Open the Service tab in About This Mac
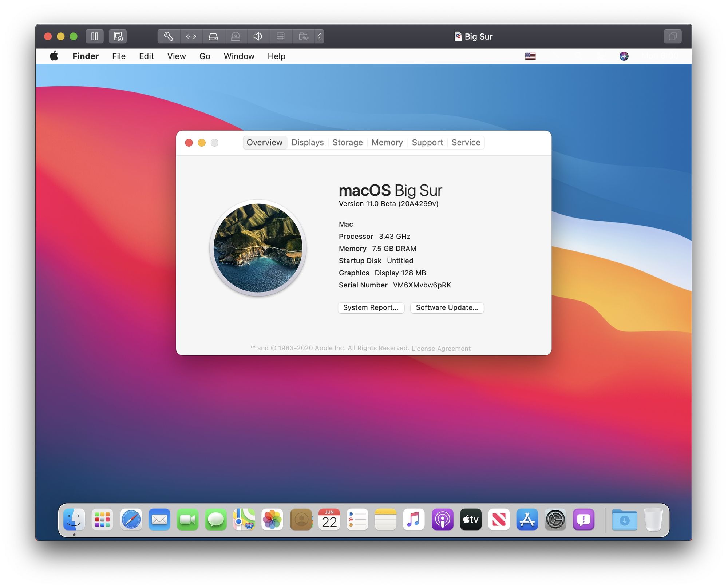 click(466, 142)
